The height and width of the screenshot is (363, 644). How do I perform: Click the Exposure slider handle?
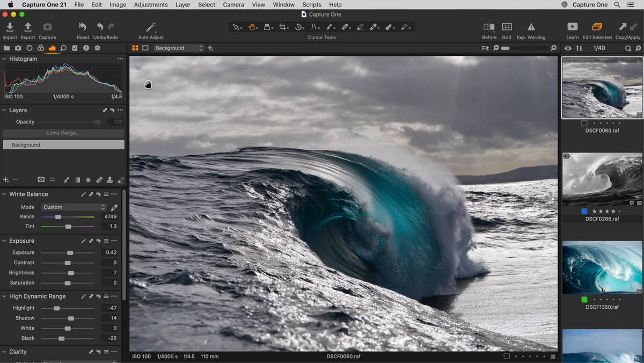[70, 253]
